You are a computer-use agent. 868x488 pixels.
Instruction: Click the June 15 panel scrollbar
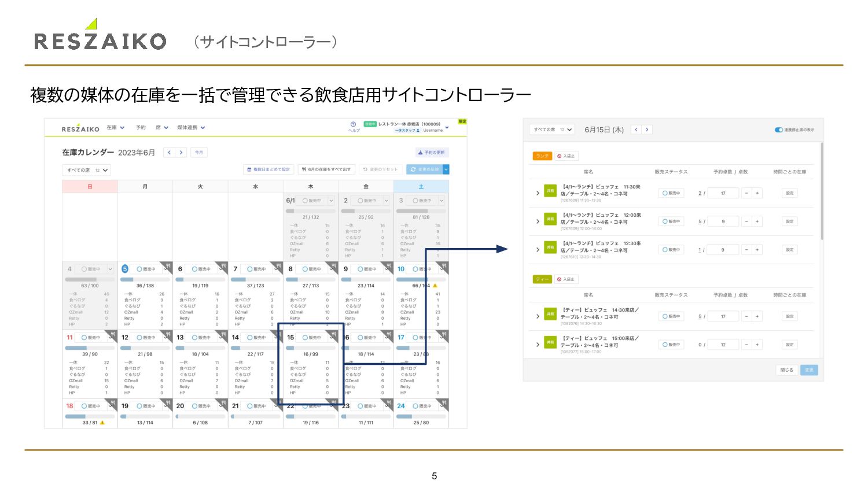[x=821, y=191]
